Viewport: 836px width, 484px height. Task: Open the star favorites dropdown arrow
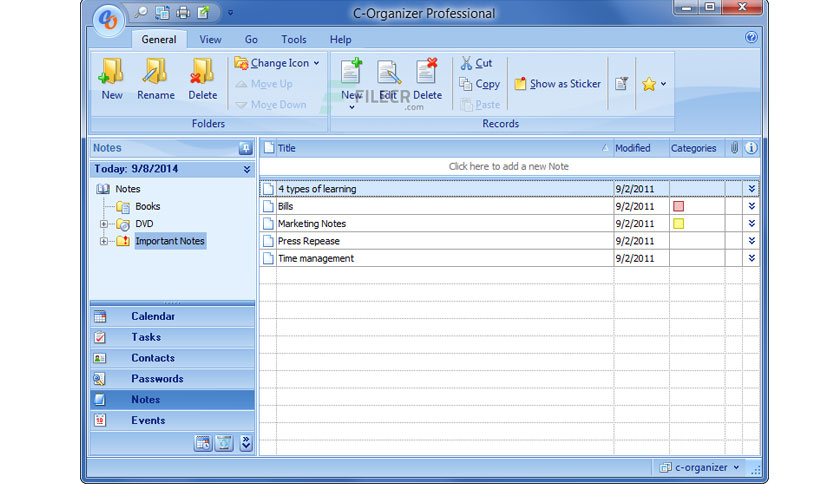point(663,84)
